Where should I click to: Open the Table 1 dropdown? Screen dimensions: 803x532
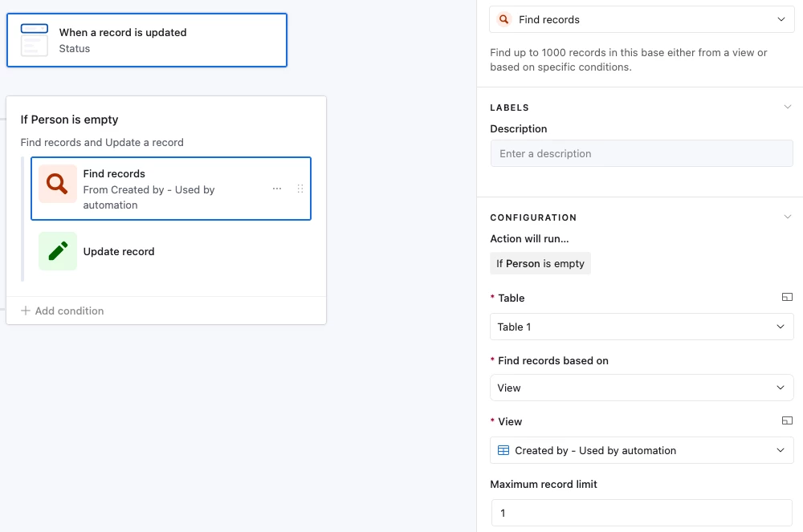(642, 327)
